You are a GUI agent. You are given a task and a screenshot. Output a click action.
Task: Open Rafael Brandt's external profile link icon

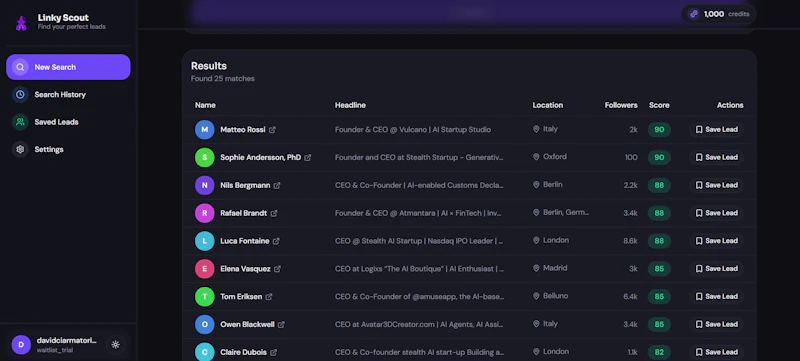tap(274, 213)
